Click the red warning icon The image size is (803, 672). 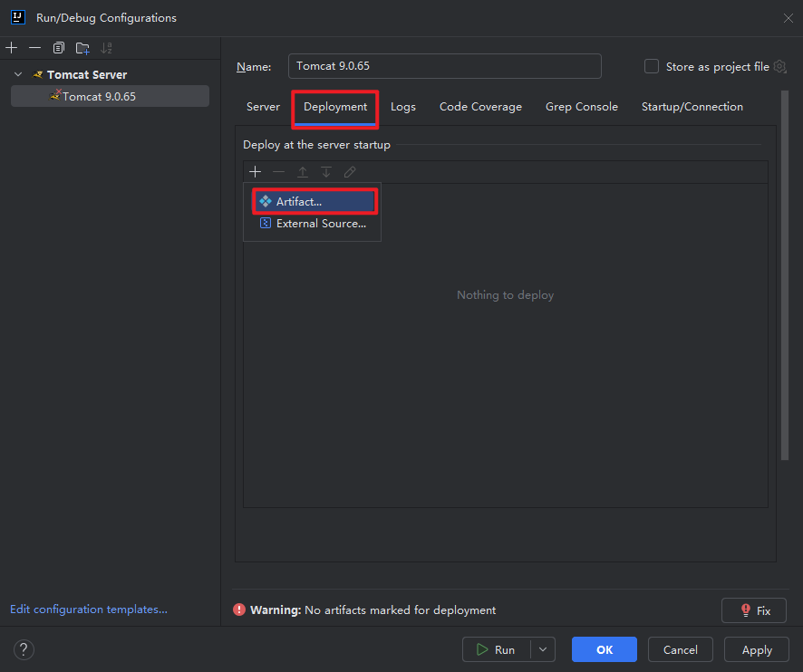click(x=239, y=610)
